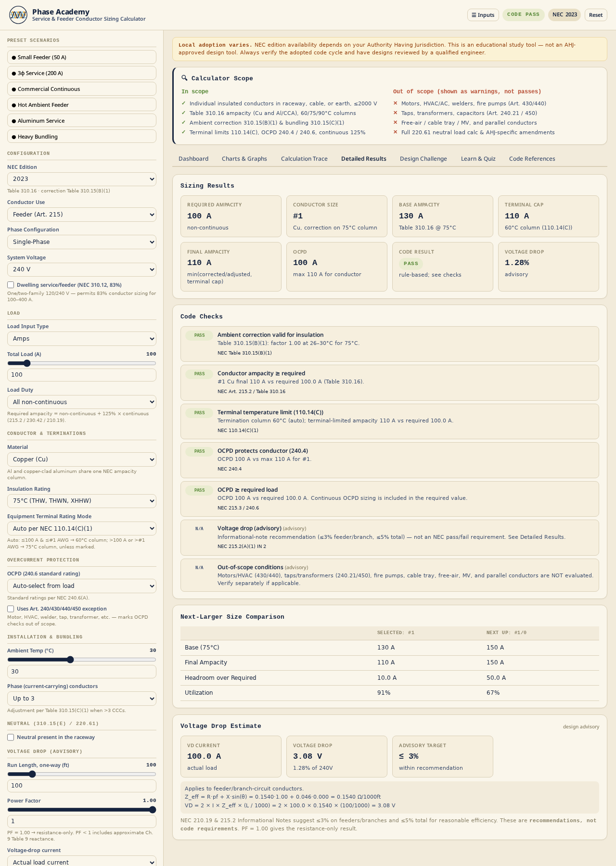Open the Voltage-drop current dropdown
Image resolution: width=616 pixels, height=866 pixels.
click(x=82, y=861)
